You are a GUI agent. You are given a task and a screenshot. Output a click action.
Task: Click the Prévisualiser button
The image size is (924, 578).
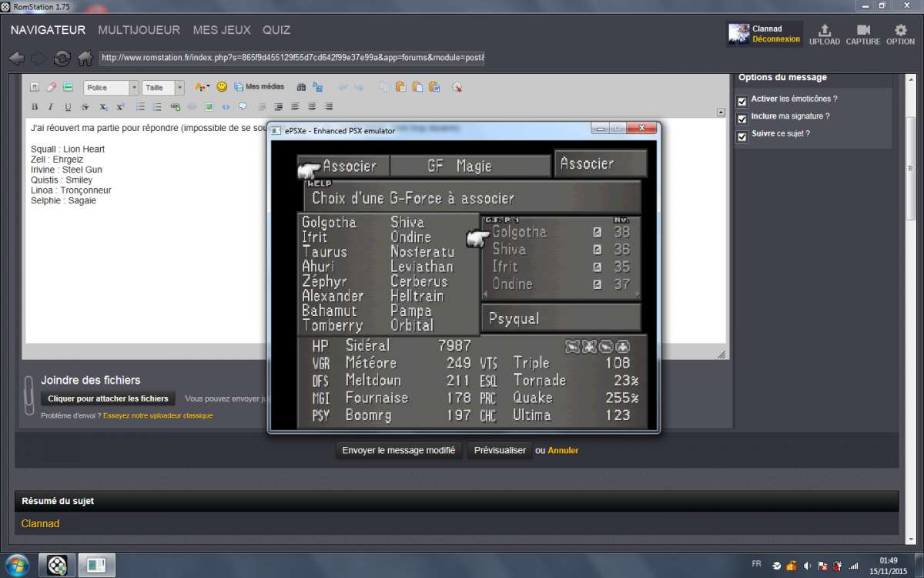pyautogui.click(x=500, y=450)
